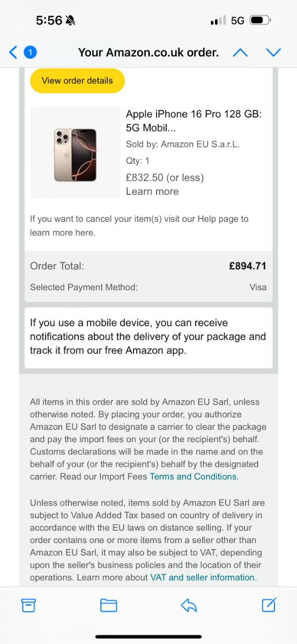This screenshot has height=644, width=297.
Task: Go to previous message with up arrow
Action: point(240,52)
